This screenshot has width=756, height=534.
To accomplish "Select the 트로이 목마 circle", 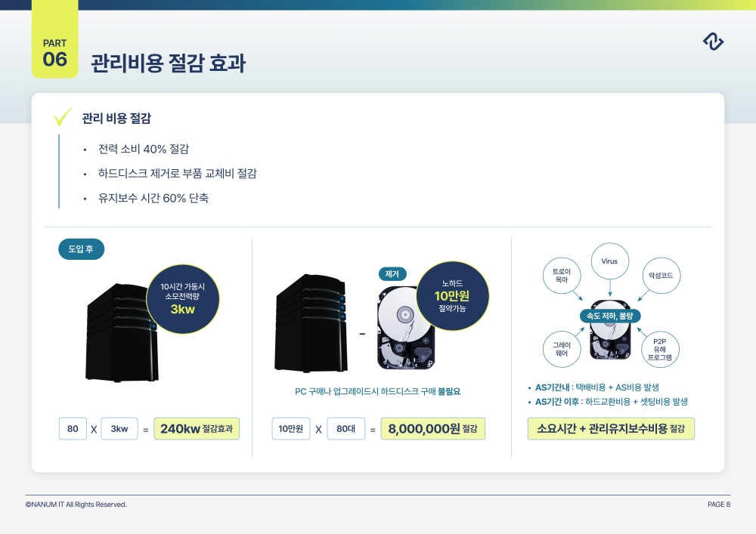I will [x=562, y=276].
